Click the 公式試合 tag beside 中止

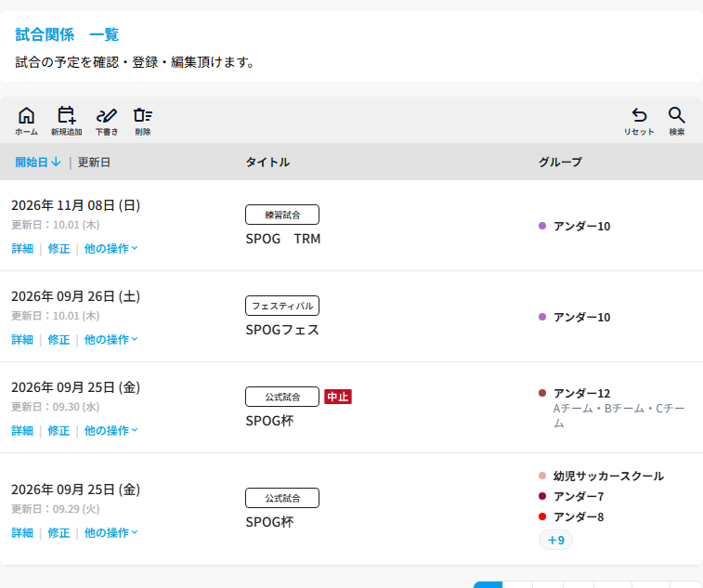[x=282, y=397]
